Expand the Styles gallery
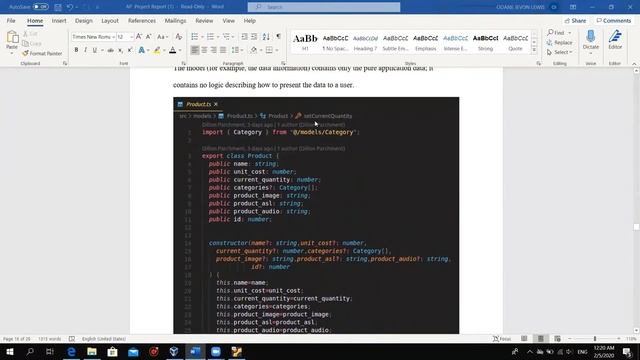The image size is (640, 360). tap(534, 50)
